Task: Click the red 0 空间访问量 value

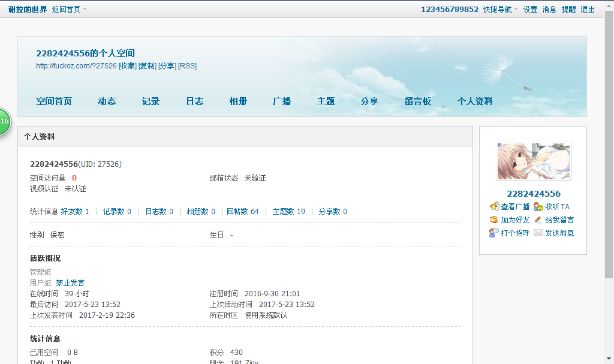Action: pos(74,178)
